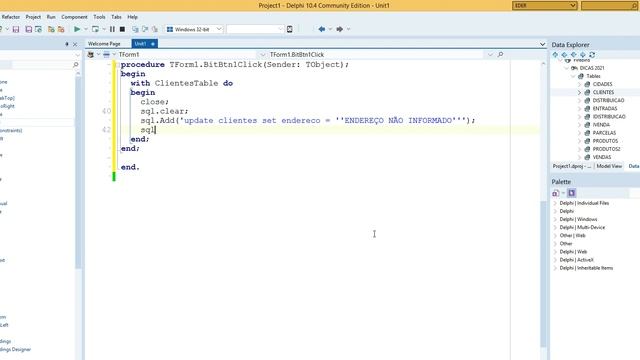Expand the CIDADES table node
640x360 pixels.
[579, 84]
